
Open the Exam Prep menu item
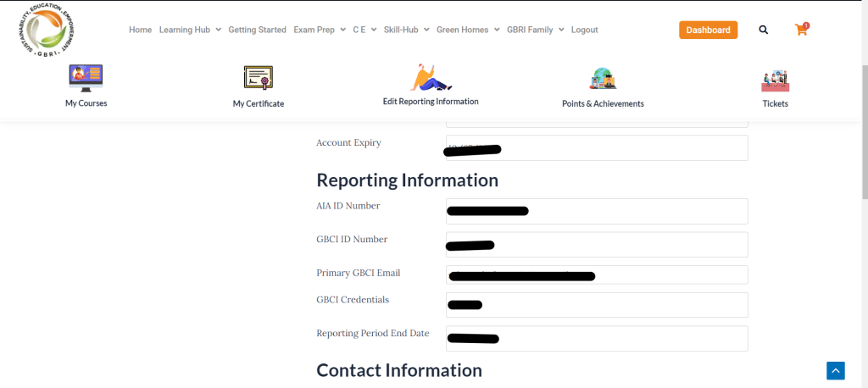314,30
